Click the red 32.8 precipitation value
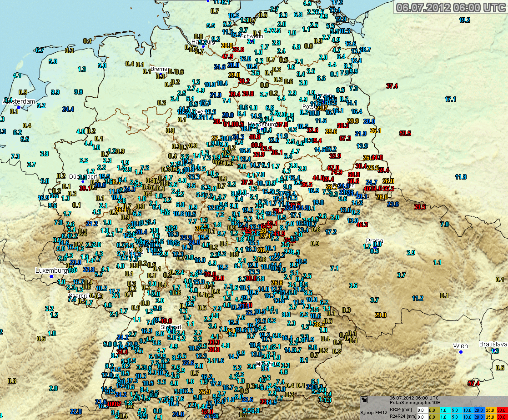Image resolution: width=508 pixels, height=420 pixels. pyautogui.click(x=238, y=50)
